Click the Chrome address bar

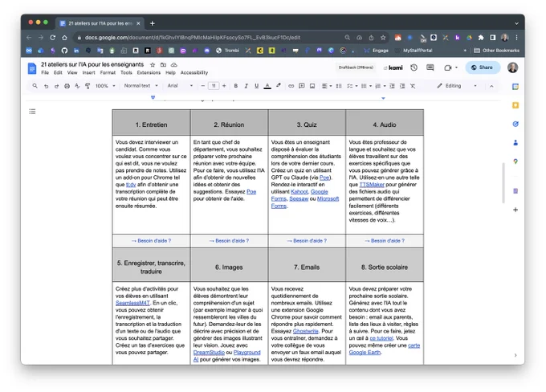[x=207, y=37]
